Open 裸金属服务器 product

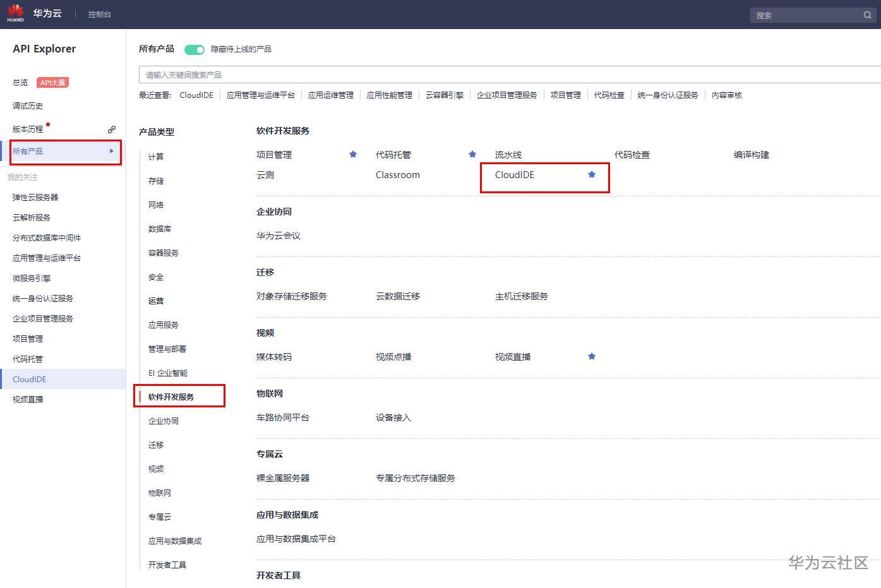[x=283, y=478]
